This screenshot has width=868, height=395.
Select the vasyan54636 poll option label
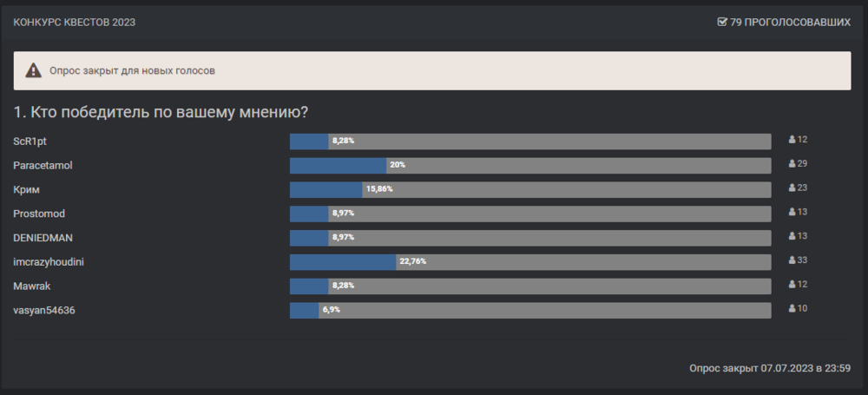43,310
